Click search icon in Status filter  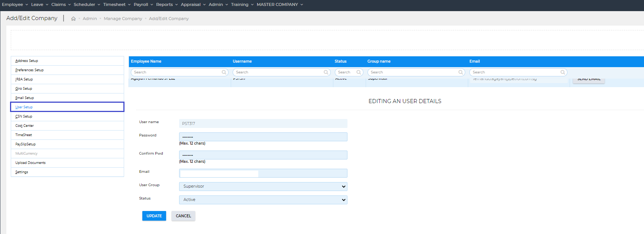(x=359, y=72)
